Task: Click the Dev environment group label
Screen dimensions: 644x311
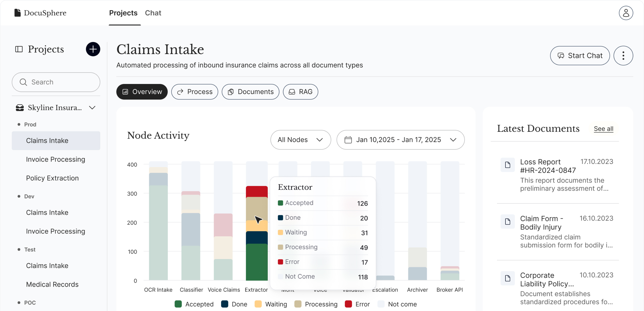Action: [29, 196]
